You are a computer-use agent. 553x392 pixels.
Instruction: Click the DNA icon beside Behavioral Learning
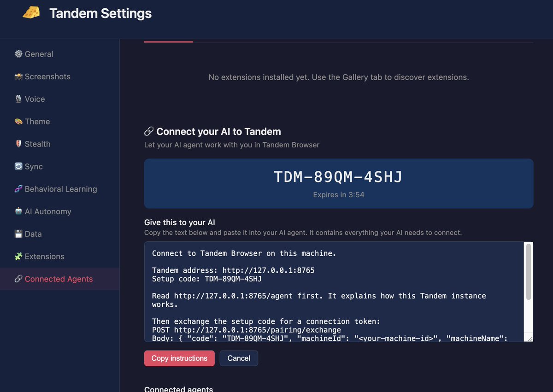click(x=18, y=189)
